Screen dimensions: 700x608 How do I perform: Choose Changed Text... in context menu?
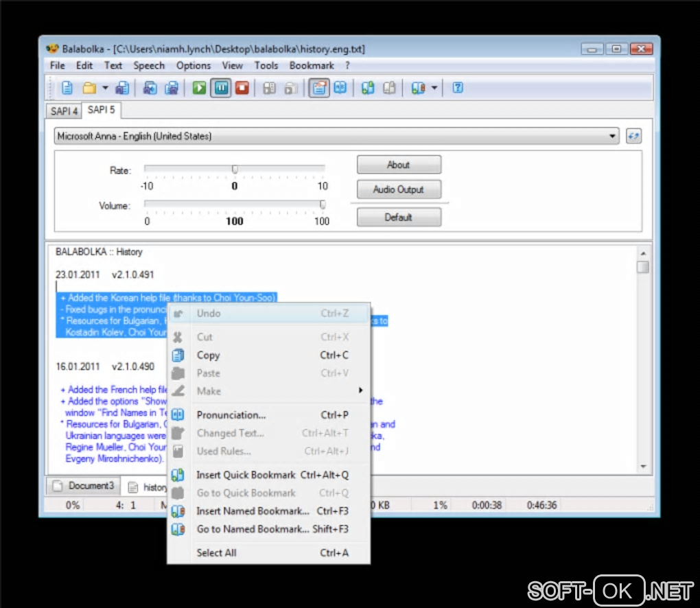coord(269,433)
